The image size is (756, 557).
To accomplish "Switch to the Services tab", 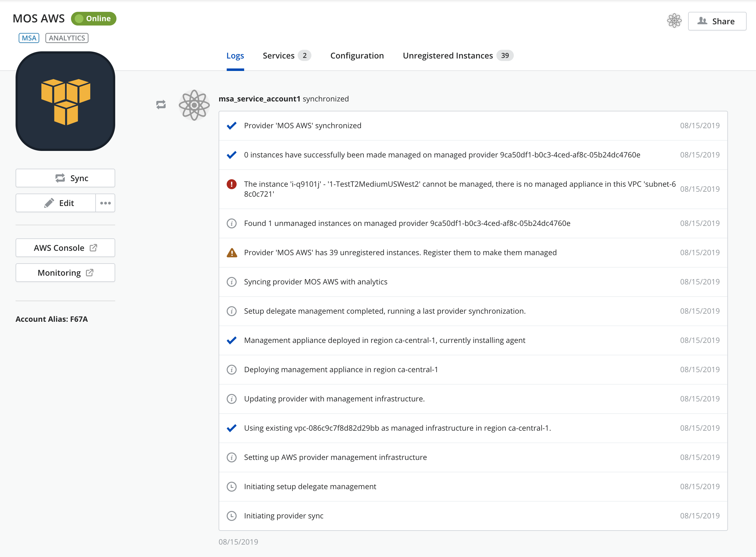I will click(286, 55).
